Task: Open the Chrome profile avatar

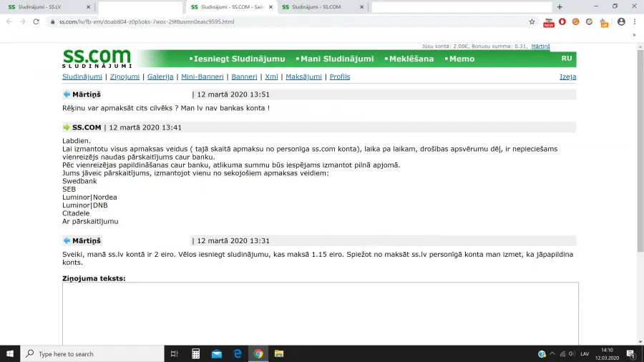Action: point(621,21)
